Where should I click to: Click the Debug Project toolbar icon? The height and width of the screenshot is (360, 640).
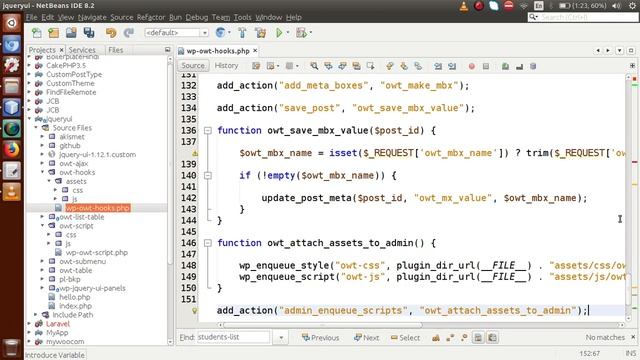(302, 33)
